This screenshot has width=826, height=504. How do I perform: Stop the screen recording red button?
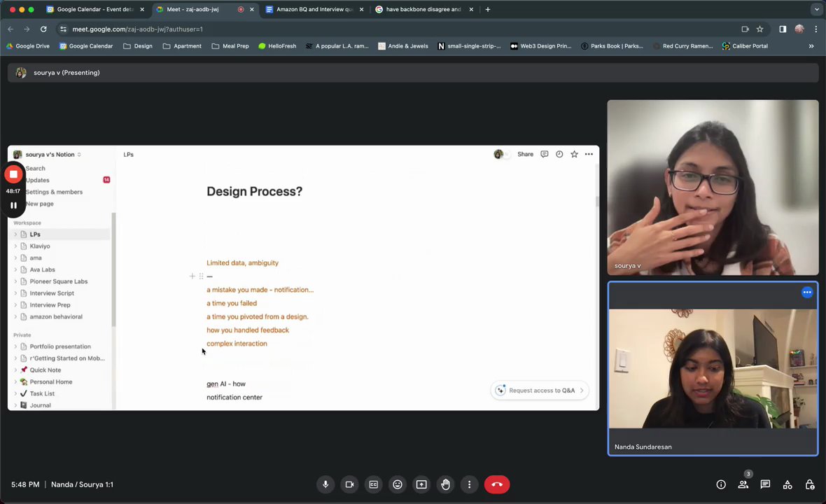(14, 174)
